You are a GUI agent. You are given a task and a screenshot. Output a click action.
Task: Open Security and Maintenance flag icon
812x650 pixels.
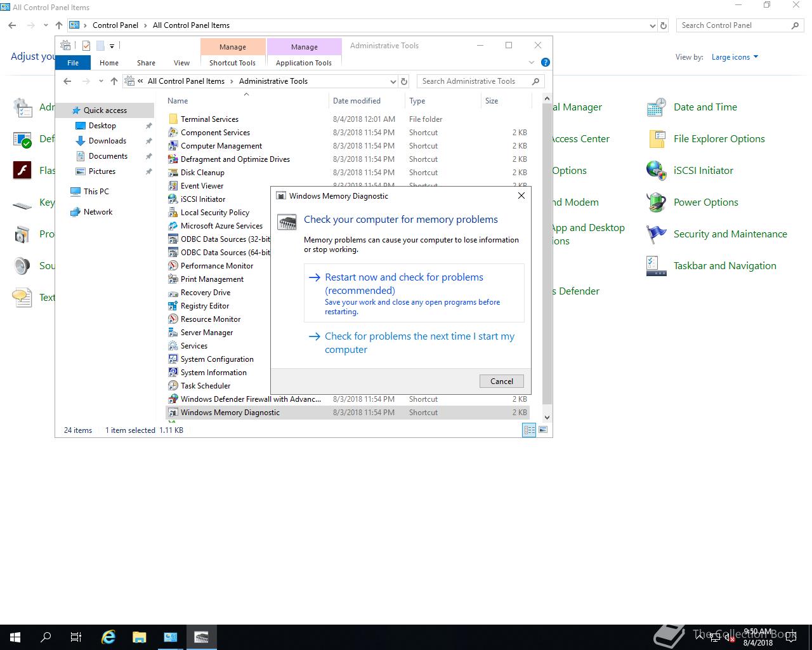(656, 234)
